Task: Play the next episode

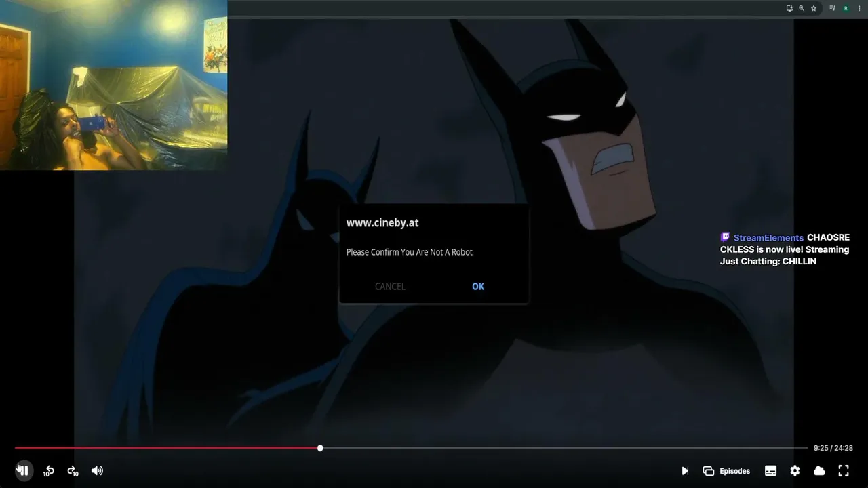Action: click(x=685, y=471)
